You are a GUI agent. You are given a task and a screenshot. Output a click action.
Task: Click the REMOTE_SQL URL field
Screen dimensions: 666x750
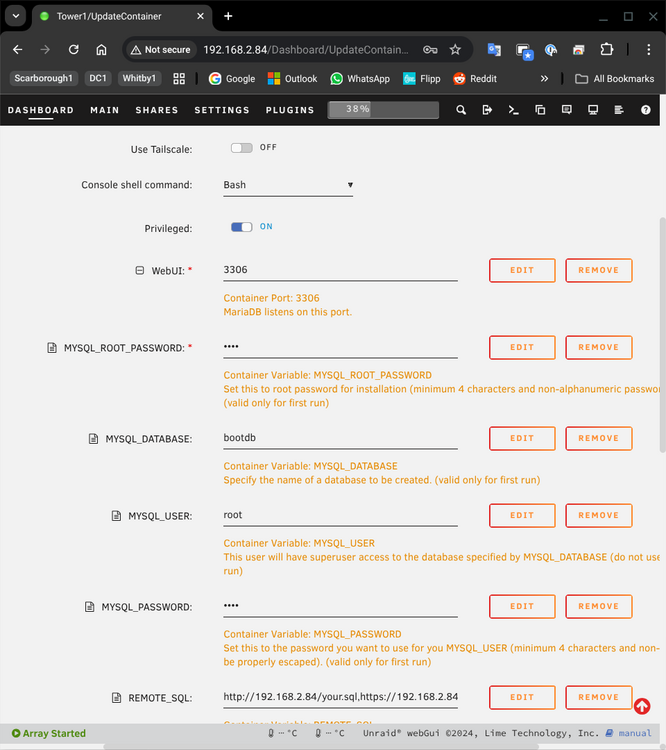coord(340,697)
